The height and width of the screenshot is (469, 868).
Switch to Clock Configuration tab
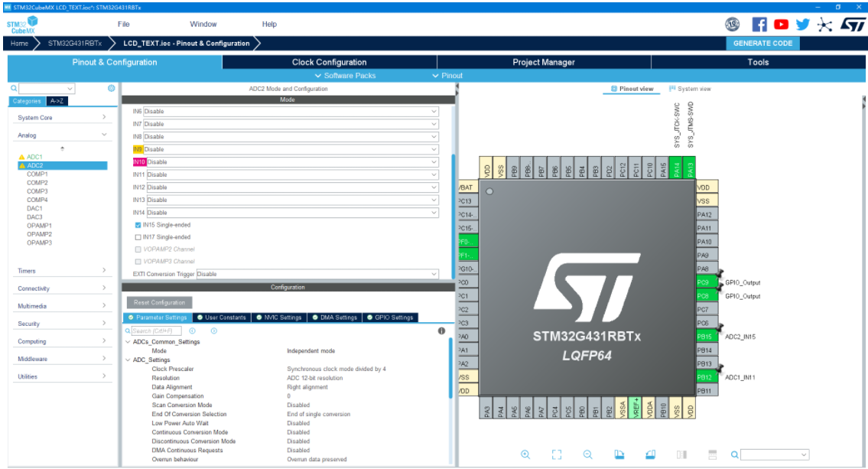point(330,62)
